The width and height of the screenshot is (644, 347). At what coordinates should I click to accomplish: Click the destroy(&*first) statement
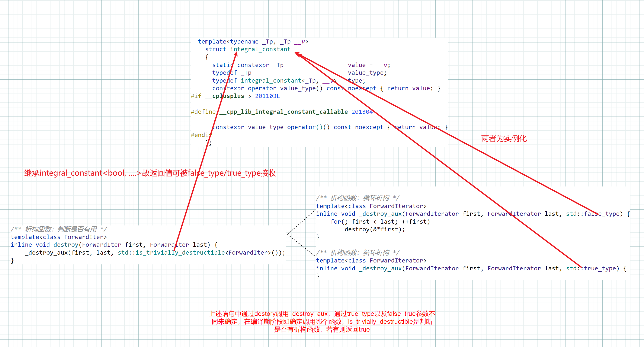pyautogui.click(x=375, y=229)
